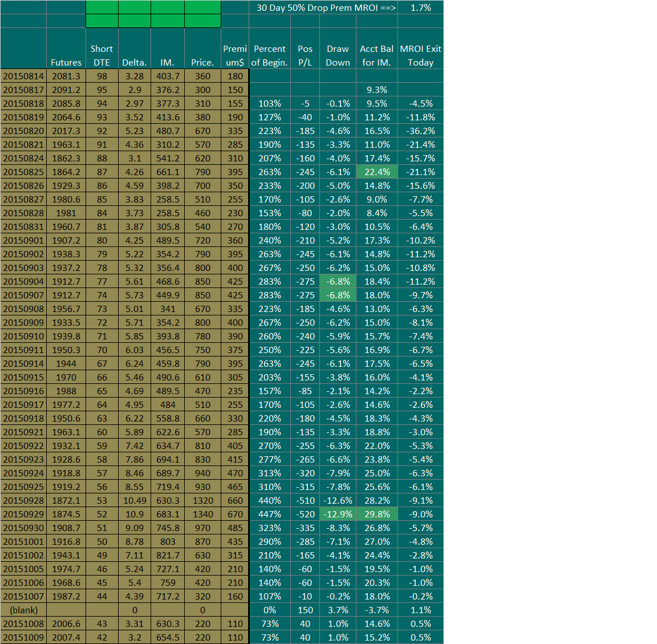Click the -21.4% MROI Exit cell
This screenshot has height=644, width=657.
[421, 145]
